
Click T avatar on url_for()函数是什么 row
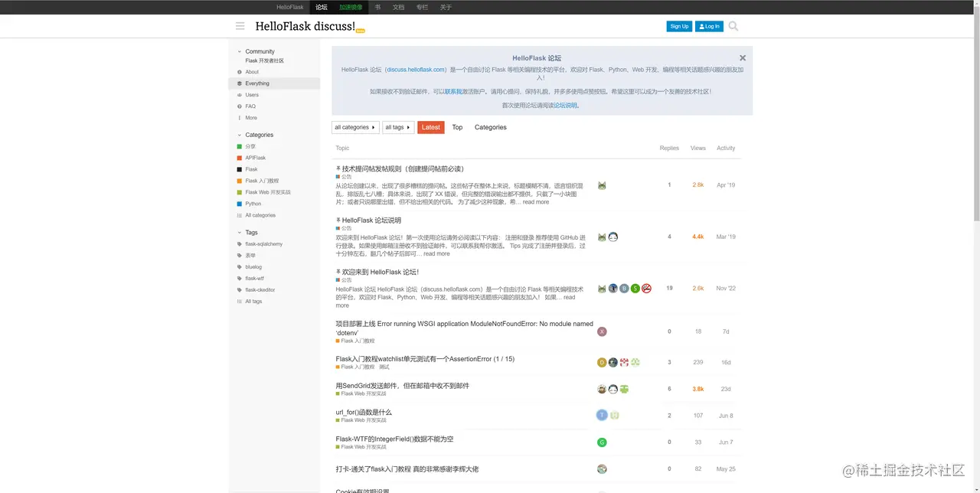point(602,415)
